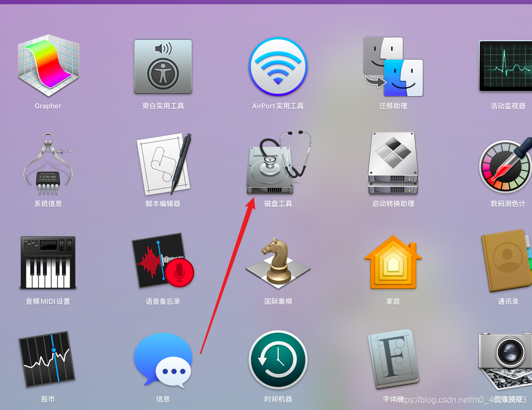This screenshot has height=410, width=532.
Task: Open 音频MIDI设置 keyboard icon
Action: tap(48, 263)
